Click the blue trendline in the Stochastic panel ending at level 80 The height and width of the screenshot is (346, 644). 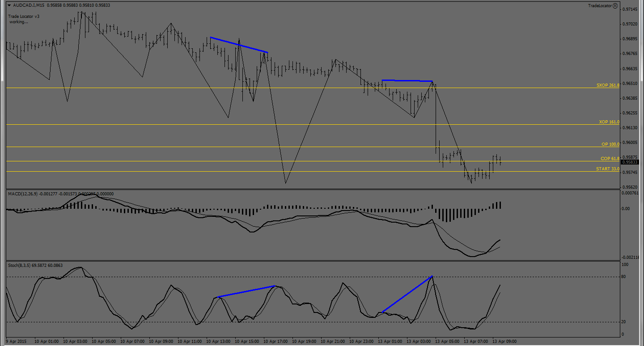tap(407, 294)
